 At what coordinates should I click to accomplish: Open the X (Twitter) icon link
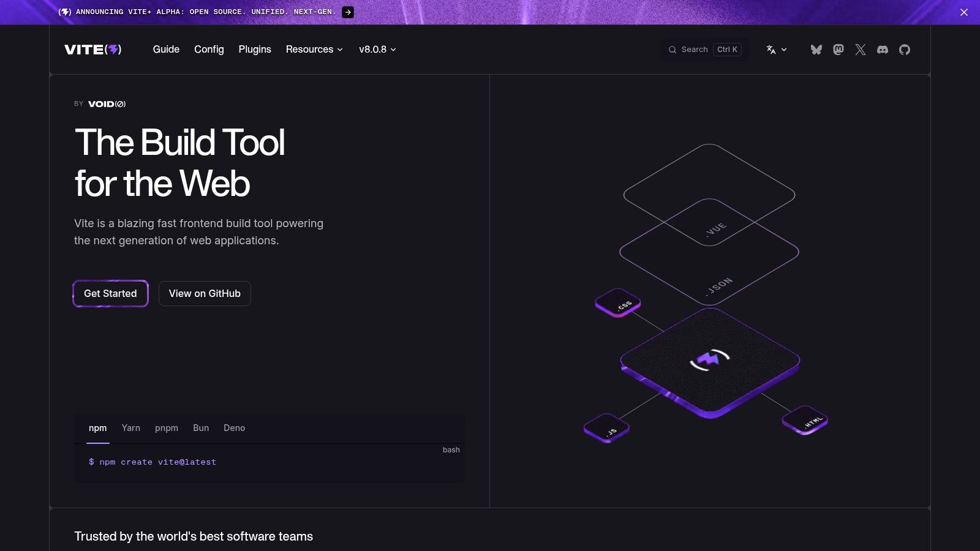tap(861, 50)
